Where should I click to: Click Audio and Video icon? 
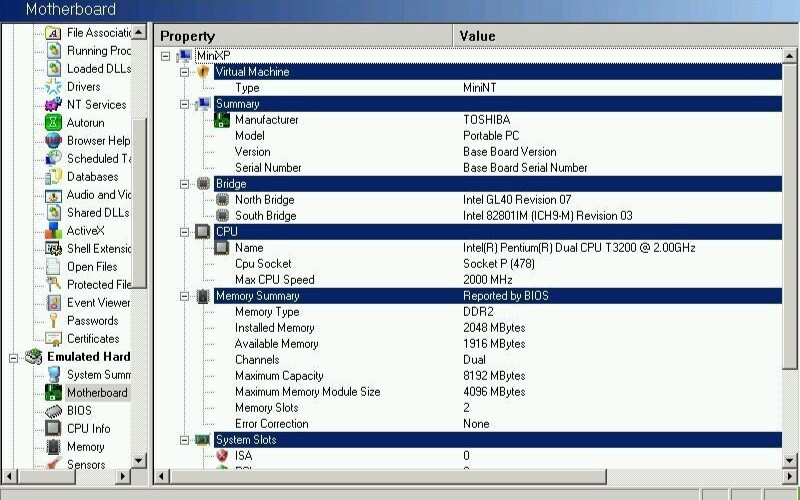(x=53, y=195)
